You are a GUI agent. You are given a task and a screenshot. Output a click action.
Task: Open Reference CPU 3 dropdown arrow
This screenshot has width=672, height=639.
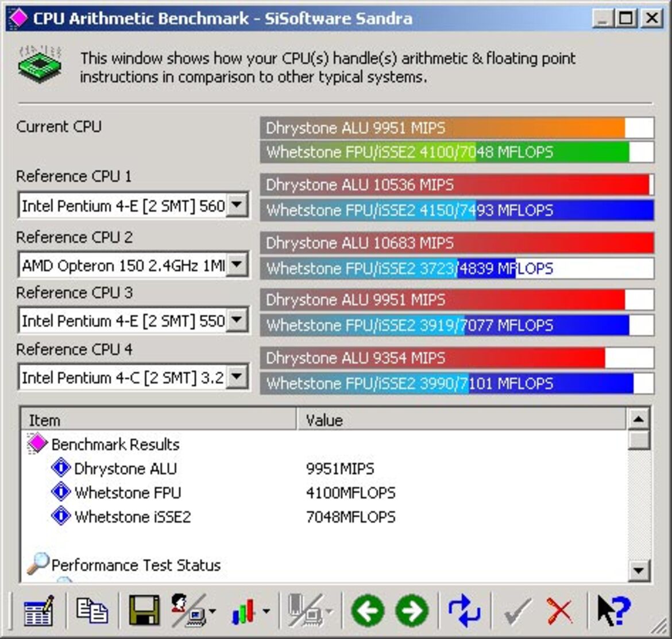click(237, 320)
